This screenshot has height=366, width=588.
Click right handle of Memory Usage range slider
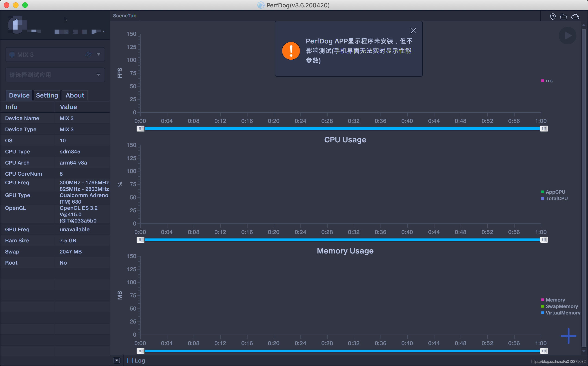coord(544,351)
